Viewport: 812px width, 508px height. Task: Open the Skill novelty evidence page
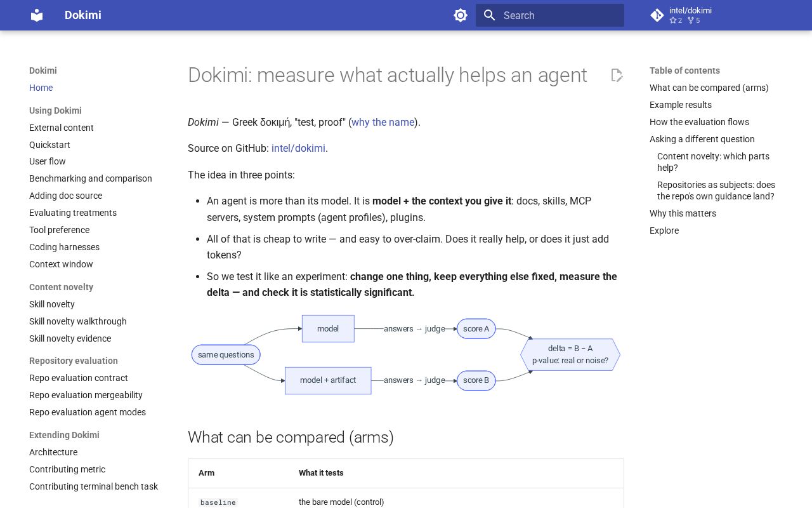point(70,338)
